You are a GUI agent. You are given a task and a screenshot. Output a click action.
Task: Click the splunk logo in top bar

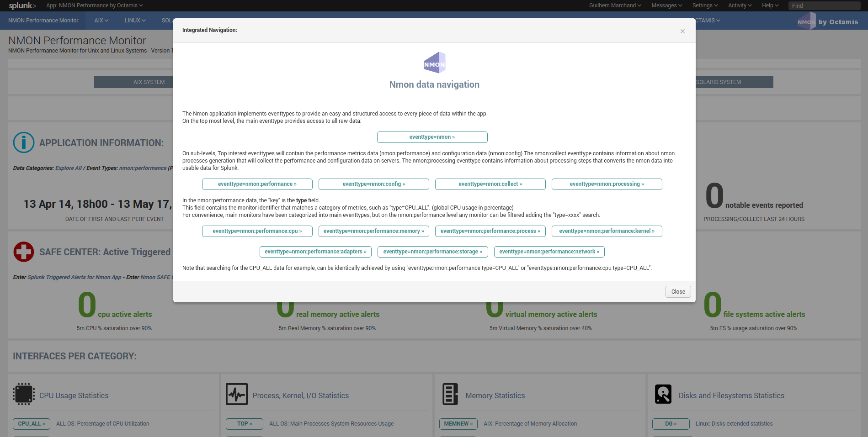[x=22, y=5]
